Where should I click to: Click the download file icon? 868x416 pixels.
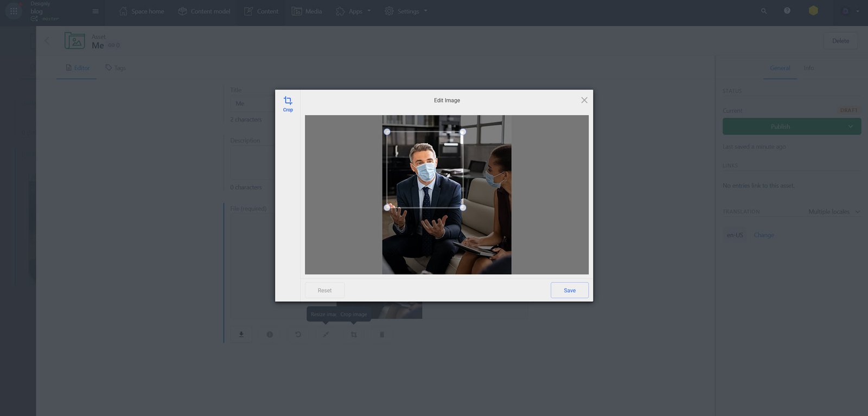tap(241, 335)
